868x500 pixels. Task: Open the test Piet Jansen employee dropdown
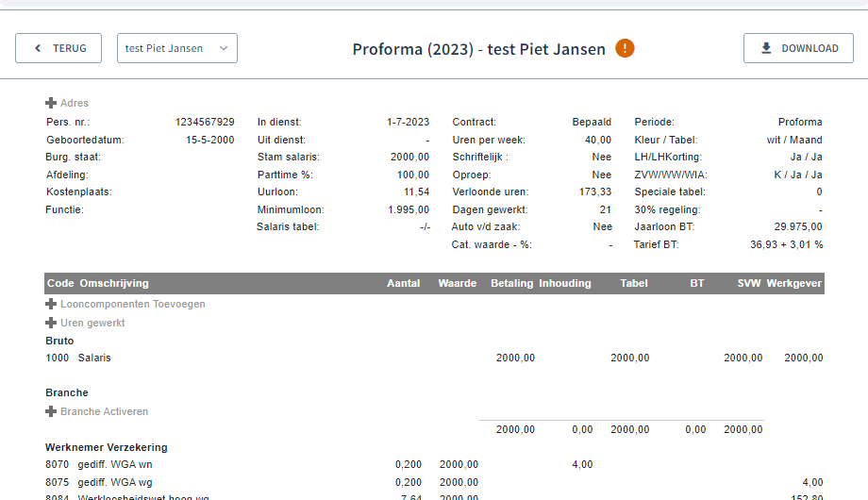(177, 48)
